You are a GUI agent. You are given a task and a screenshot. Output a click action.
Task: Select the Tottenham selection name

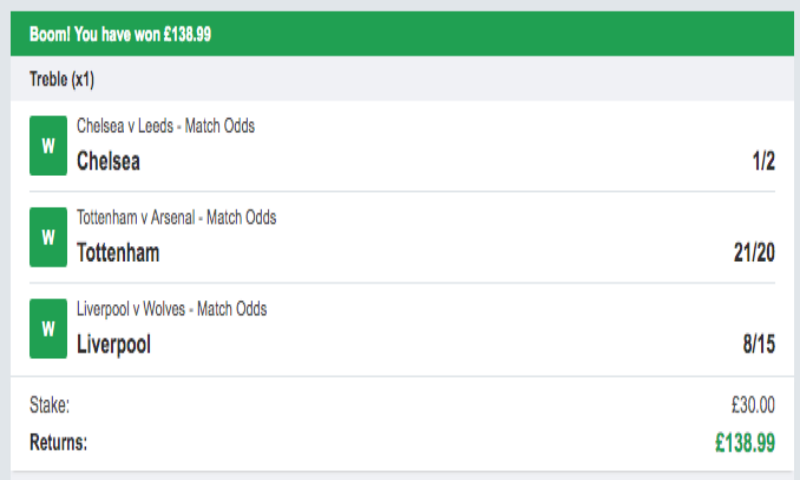click(118, 253)
